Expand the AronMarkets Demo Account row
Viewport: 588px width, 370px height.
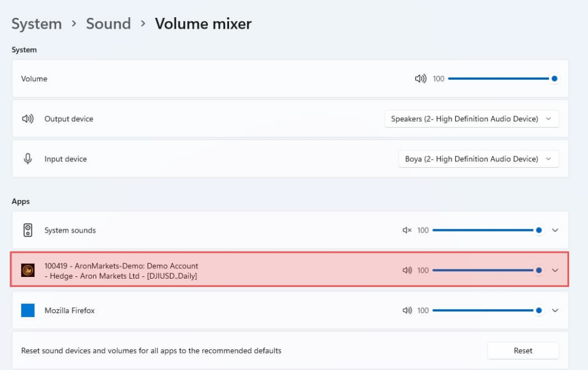coord(555,270)
